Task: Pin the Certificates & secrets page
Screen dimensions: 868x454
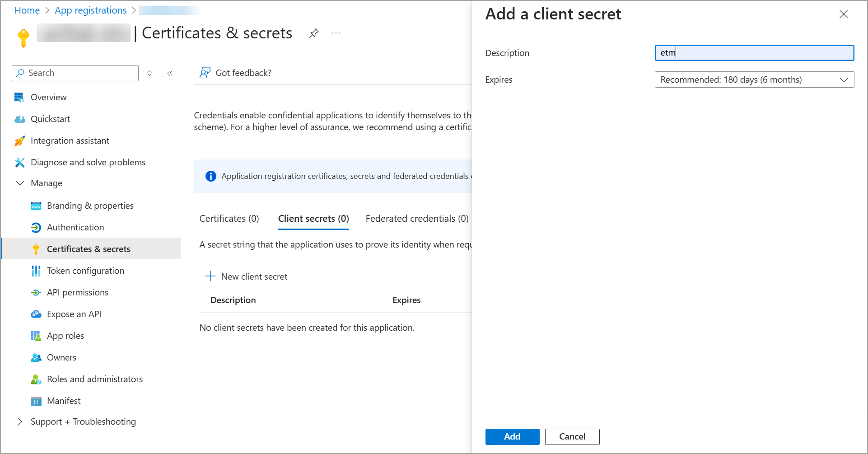Action: coord(314,33)
